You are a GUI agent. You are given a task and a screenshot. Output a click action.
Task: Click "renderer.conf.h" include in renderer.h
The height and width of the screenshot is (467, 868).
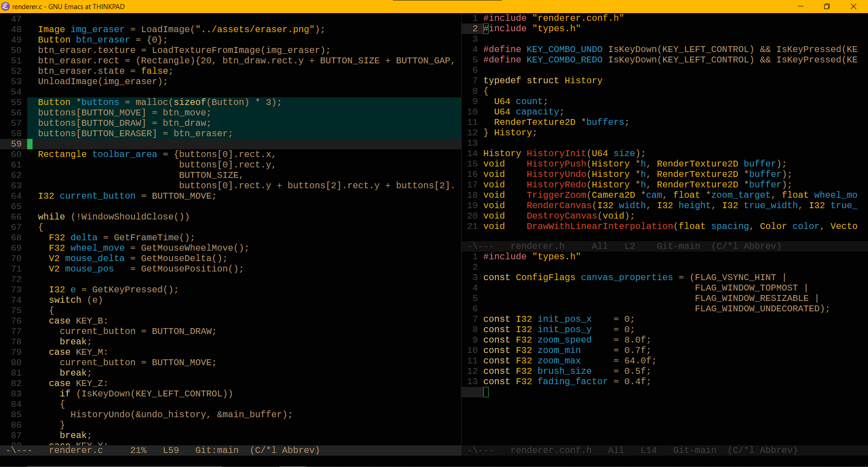click(x=578, y=18)
